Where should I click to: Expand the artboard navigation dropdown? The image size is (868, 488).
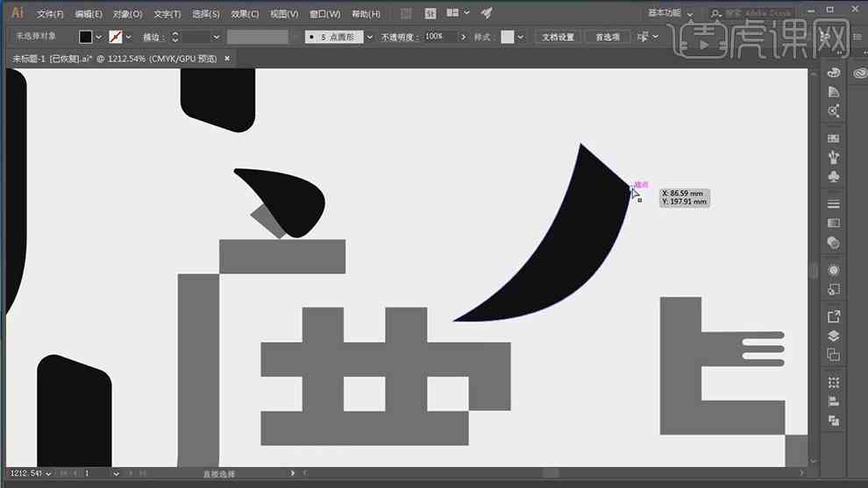[x=116, y=474]
